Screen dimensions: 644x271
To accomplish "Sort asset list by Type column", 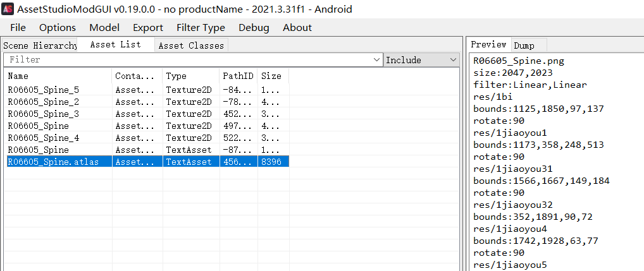I will (x=190, y=76).
